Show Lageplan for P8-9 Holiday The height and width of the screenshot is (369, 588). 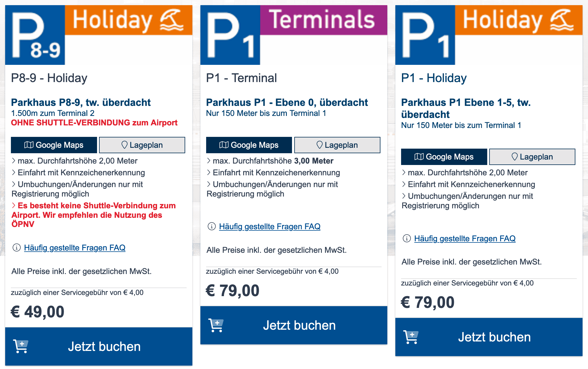142,145
